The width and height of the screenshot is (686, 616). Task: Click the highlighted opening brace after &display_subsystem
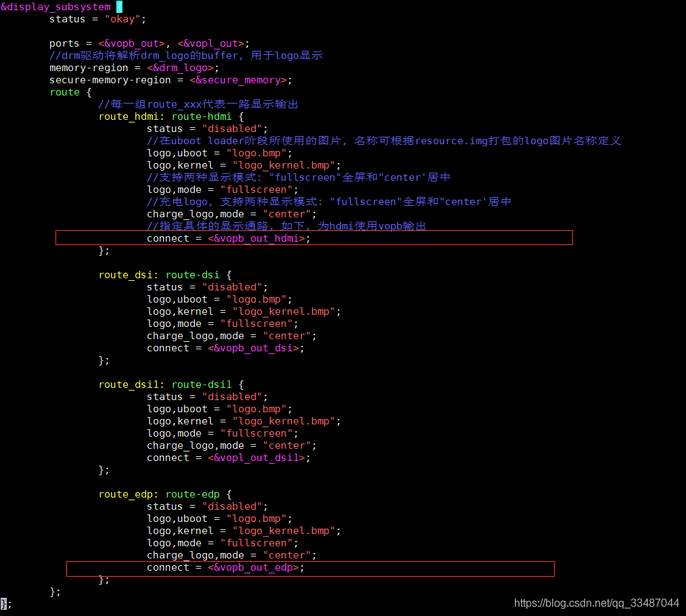click(120, 7)
